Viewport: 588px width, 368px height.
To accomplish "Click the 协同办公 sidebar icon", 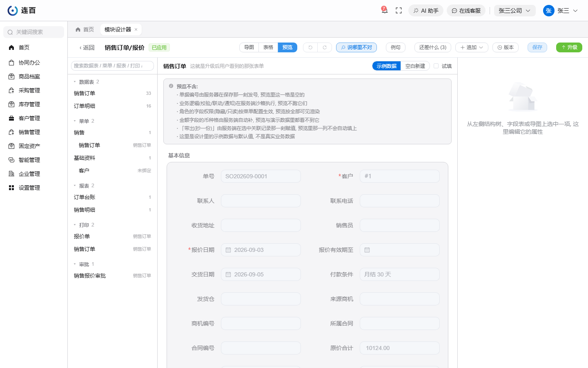I will click(11, 63).
